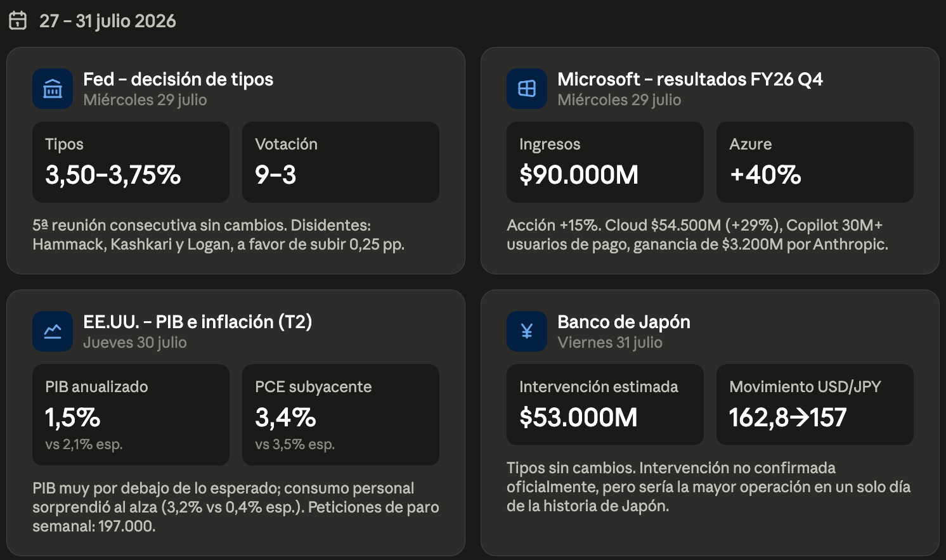Select the Votación 9–3 metric tile

340,162
